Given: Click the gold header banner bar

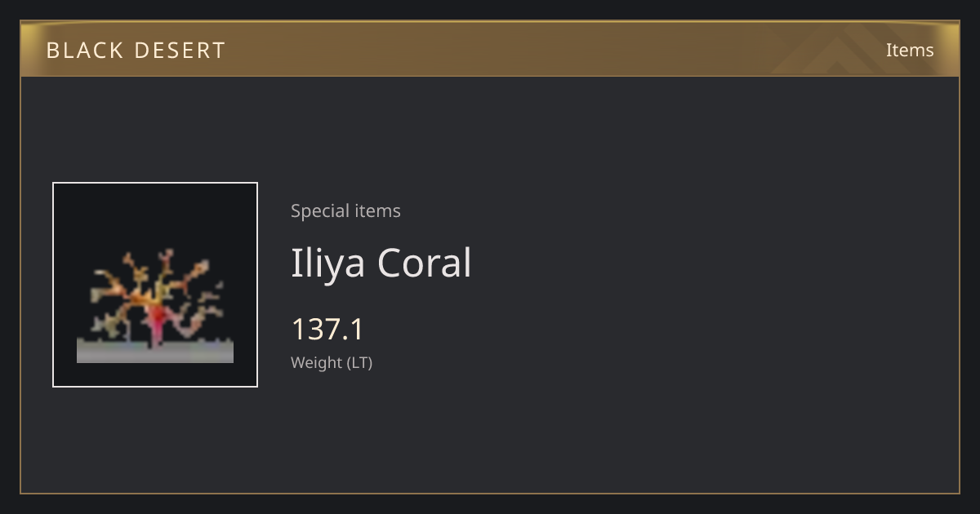Looking at the screenshot, I should click(x=490, y=49).
